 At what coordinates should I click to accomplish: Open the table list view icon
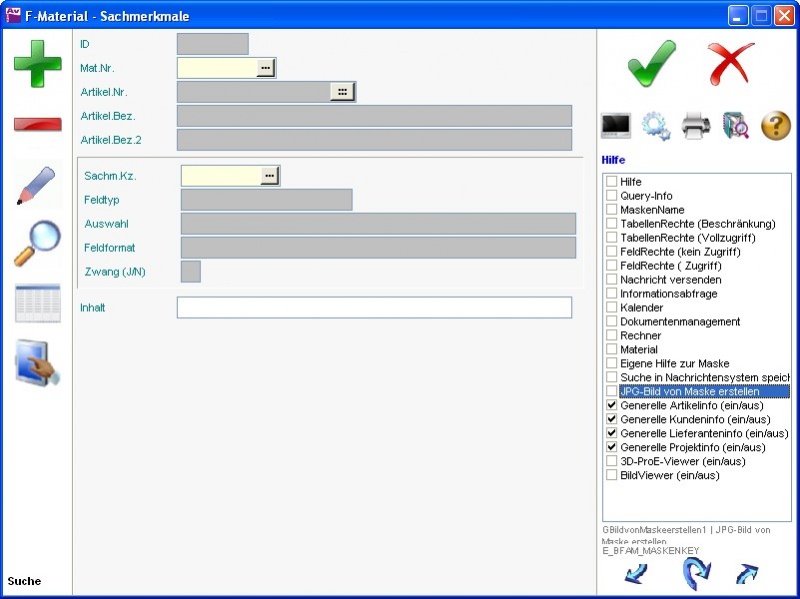[x=37, y=303]
